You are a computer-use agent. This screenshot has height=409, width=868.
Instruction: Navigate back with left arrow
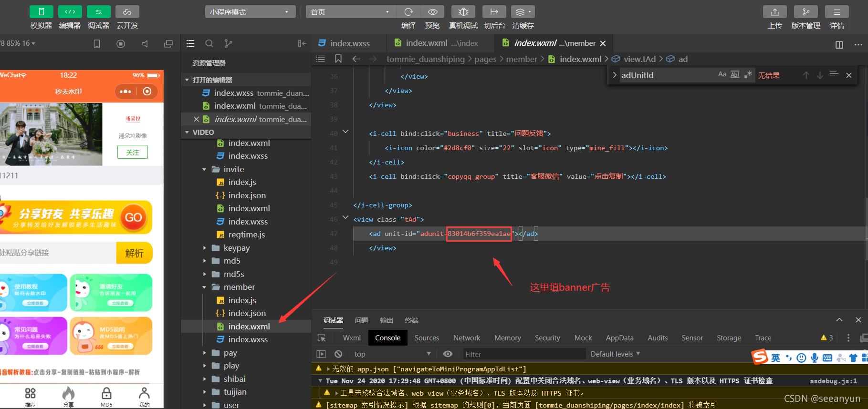tap(356, 59)
